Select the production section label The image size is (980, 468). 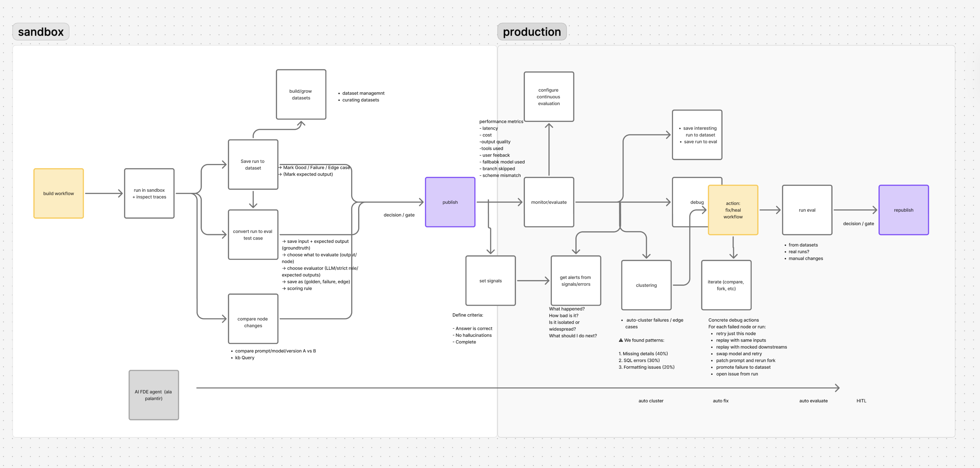[x=532, y=32]
